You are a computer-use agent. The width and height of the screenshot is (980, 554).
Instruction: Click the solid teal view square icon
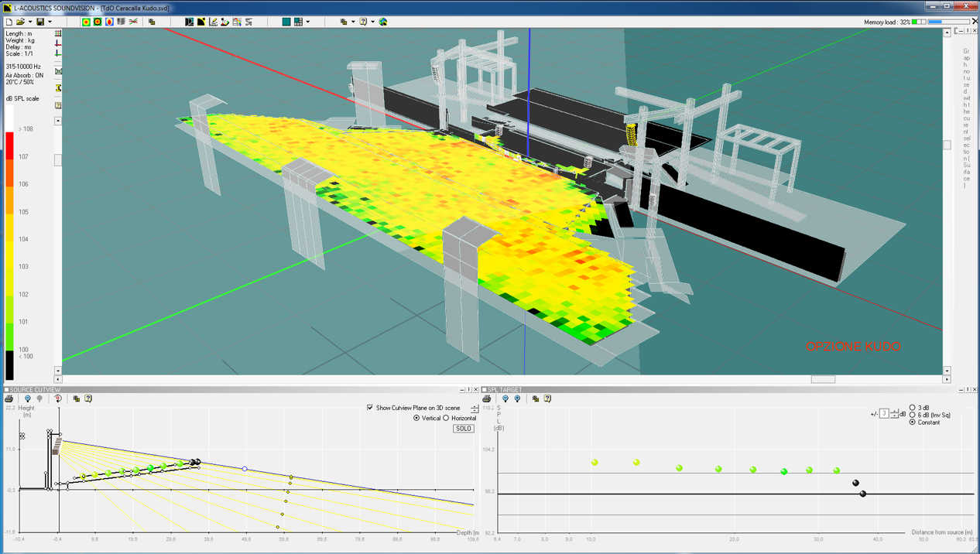pos(286,22)
